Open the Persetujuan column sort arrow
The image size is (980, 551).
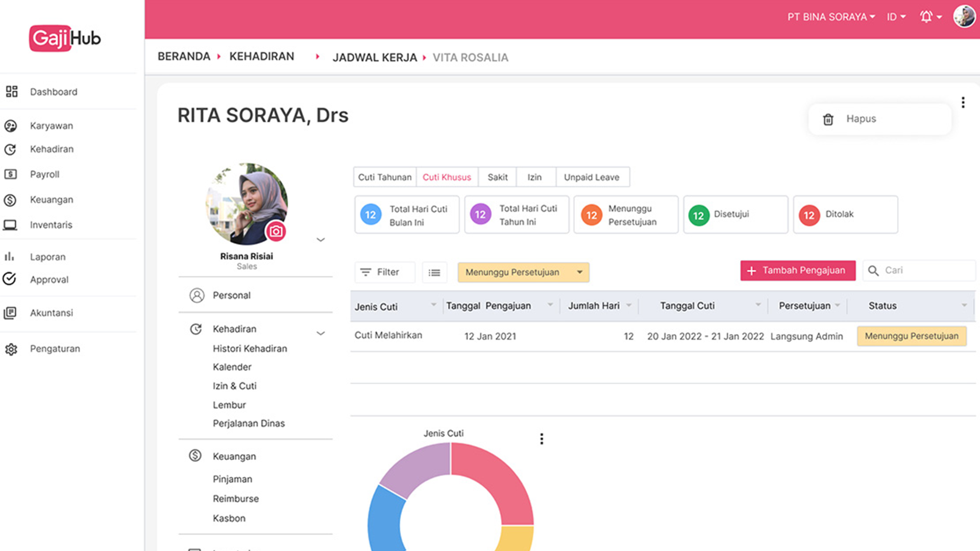pos(838,305)
